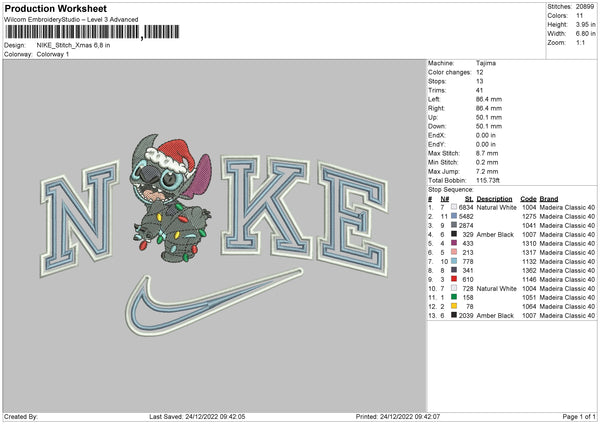The height and width of the screenshot is (424, 600).
Task: Select the Nike swoosh embroidery graphic
Action: click(214, 302)
